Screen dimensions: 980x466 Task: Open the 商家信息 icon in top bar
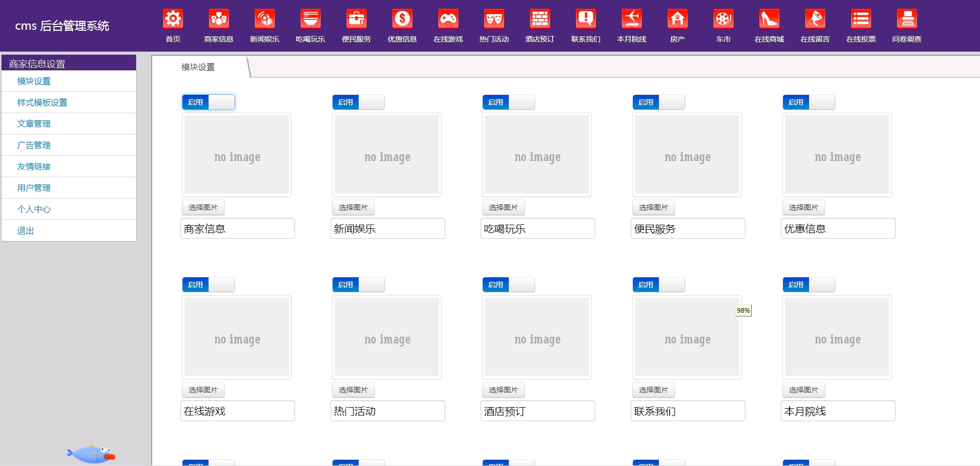tap(219, 19)
